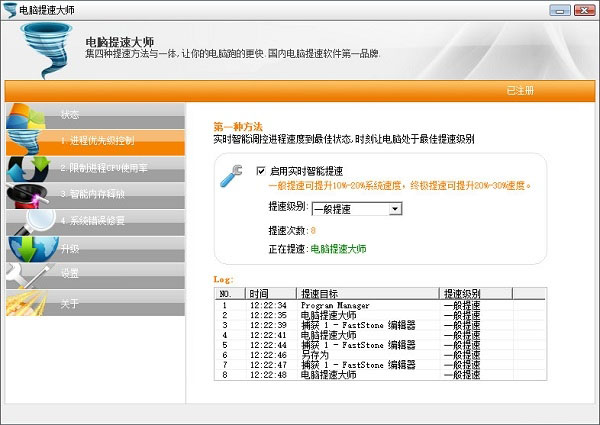The image size is (600, 425).
Task: Click the tornado icon beside 进程优先级控制
Action: [x=23, y=142]
